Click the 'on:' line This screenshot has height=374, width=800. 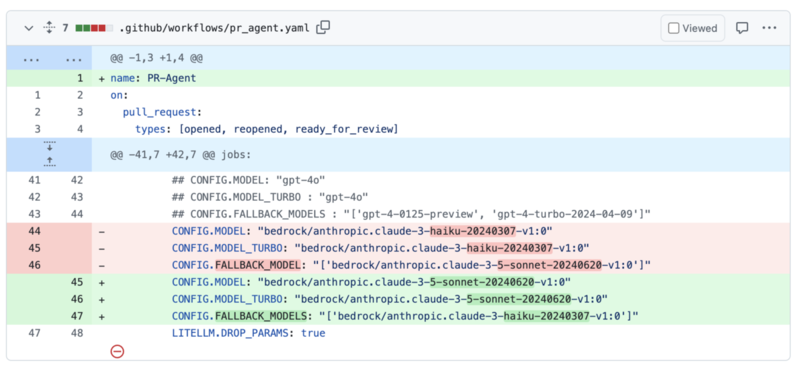119,95
